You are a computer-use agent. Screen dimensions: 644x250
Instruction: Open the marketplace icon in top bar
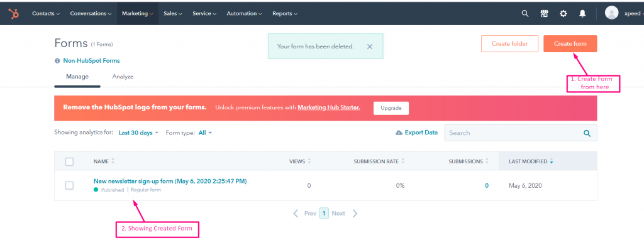pos(544,14)
